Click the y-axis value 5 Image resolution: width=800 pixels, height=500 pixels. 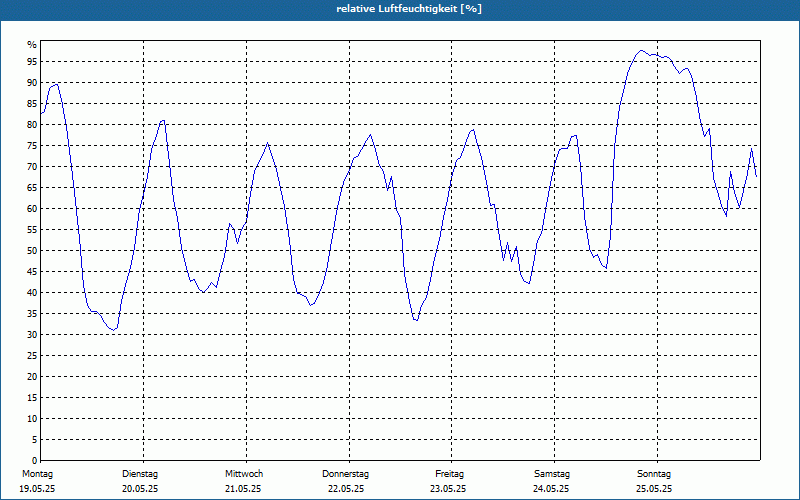tap(34, 440)
